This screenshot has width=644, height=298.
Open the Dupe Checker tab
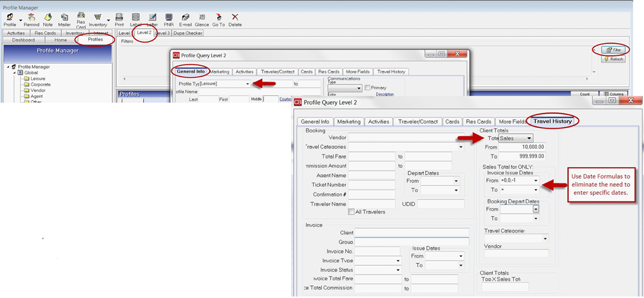tap(187, 33)
